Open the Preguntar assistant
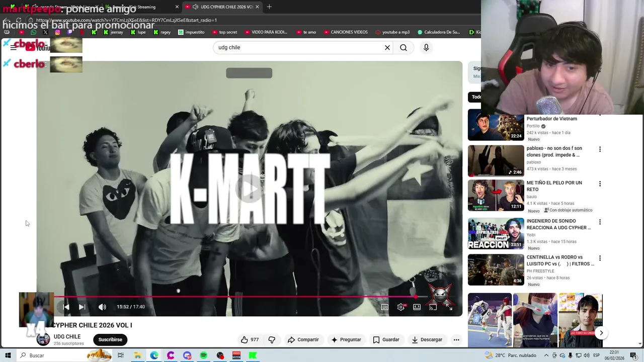Image resolution: width=644 pixels, height=362 pixels. tap(346, 339)
